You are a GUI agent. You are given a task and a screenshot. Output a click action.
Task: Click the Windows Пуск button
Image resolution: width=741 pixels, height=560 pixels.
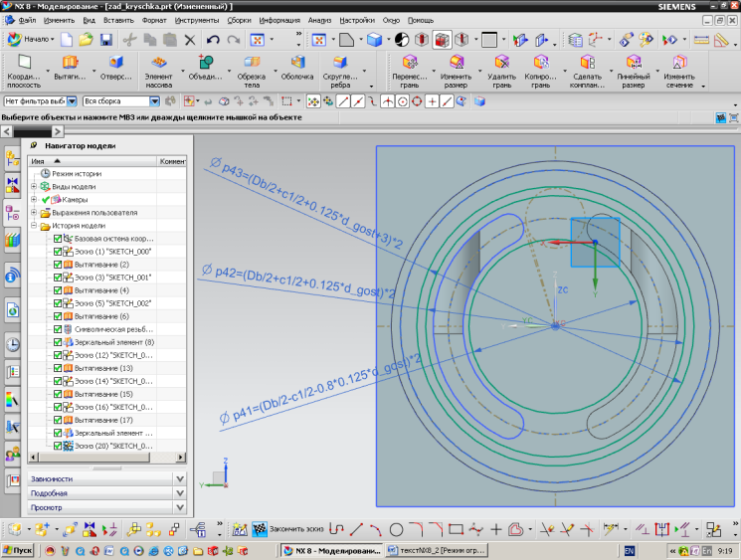[18, 550]
